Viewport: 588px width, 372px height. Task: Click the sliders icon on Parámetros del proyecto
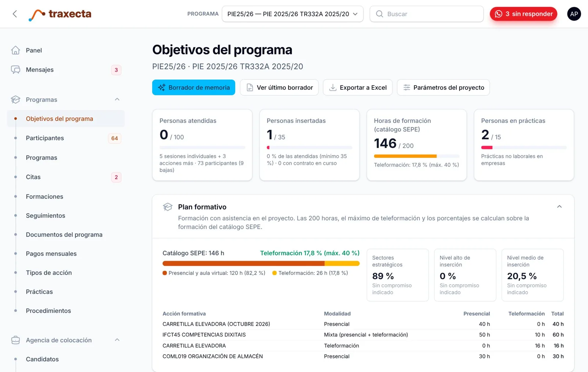(407, 87)
